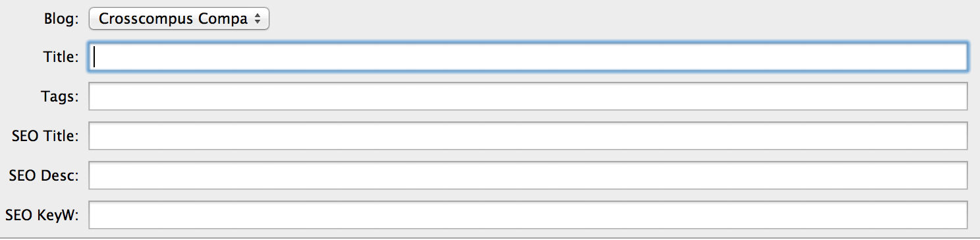Viewport: 980px width, 240px height.
Task: Click the blinking text caret in Title
Action: coord(95,57)
